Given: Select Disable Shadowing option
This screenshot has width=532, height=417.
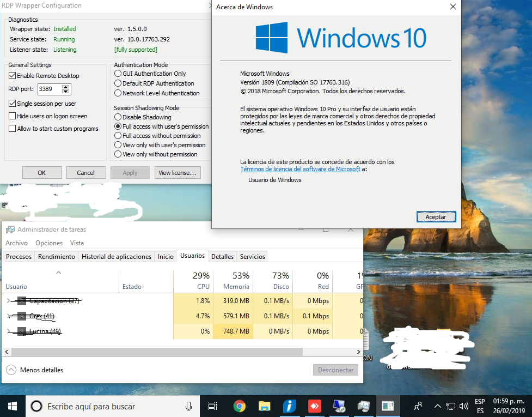Looking at the screenshot, I should coord(118,117).
